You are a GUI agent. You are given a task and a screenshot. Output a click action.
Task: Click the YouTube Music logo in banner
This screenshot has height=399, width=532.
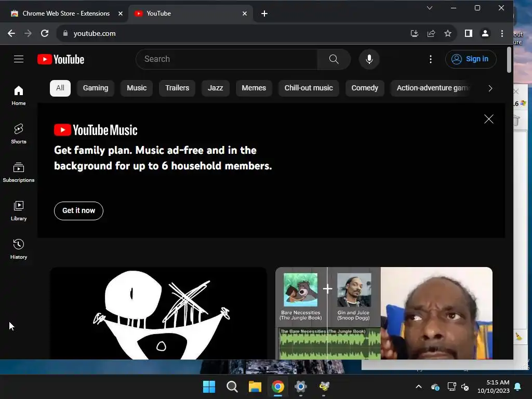coord(96,130)
